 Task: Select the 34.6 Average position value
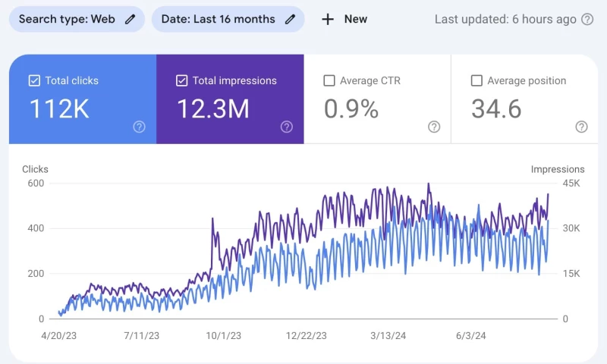coord(496,109)
